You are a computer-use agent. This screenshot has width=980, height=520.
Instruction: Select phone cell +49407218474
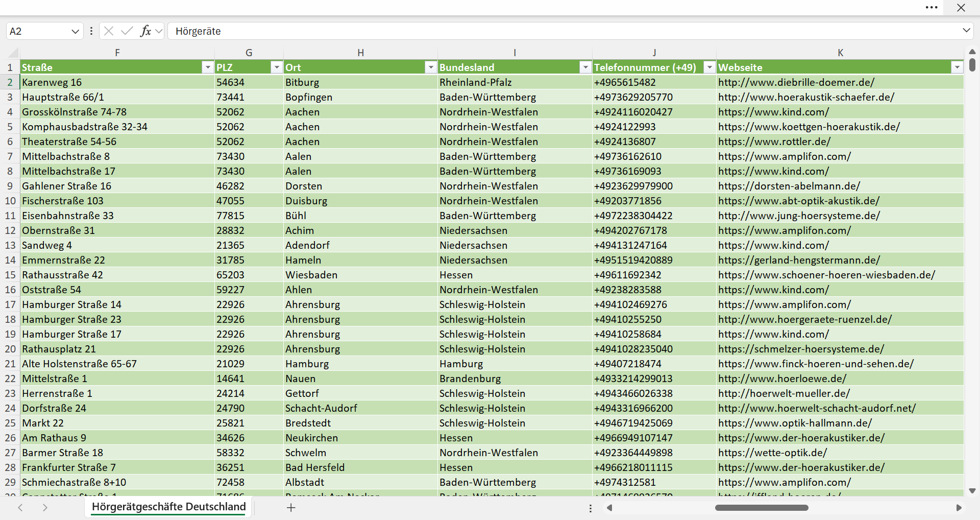(x=654, y=364)
